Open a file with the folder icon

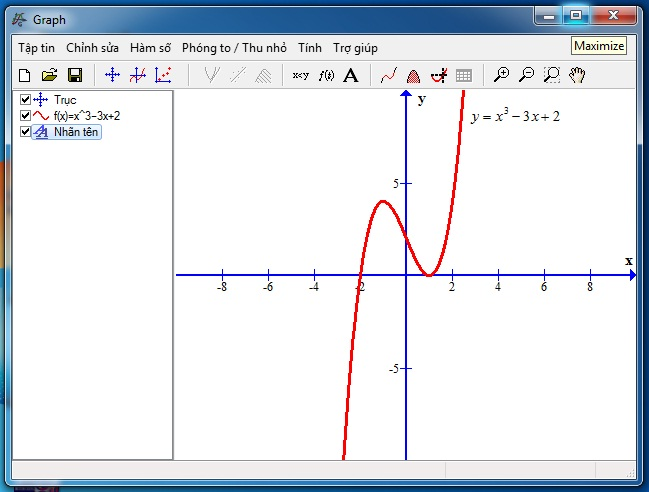(49, 75)
